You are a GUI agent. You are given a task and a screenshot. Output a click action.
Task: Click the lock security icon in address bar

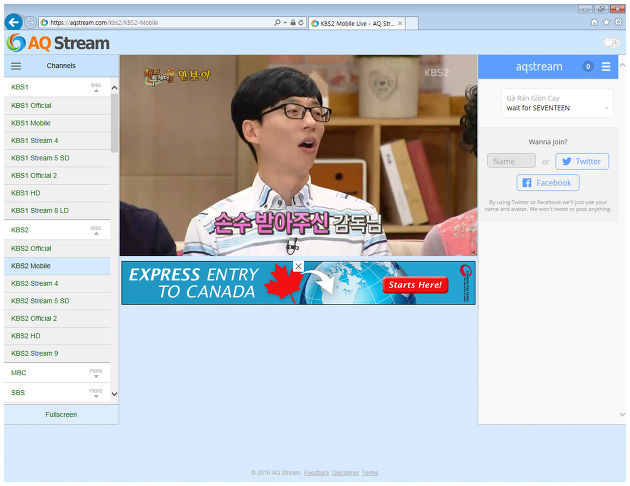click(293, 22)
